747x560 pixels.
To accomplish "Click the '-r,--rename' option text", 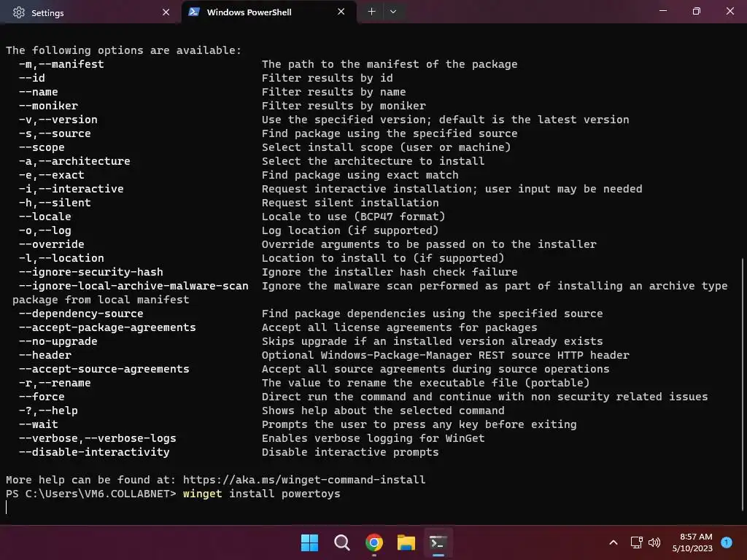I will tap(55, 382).
